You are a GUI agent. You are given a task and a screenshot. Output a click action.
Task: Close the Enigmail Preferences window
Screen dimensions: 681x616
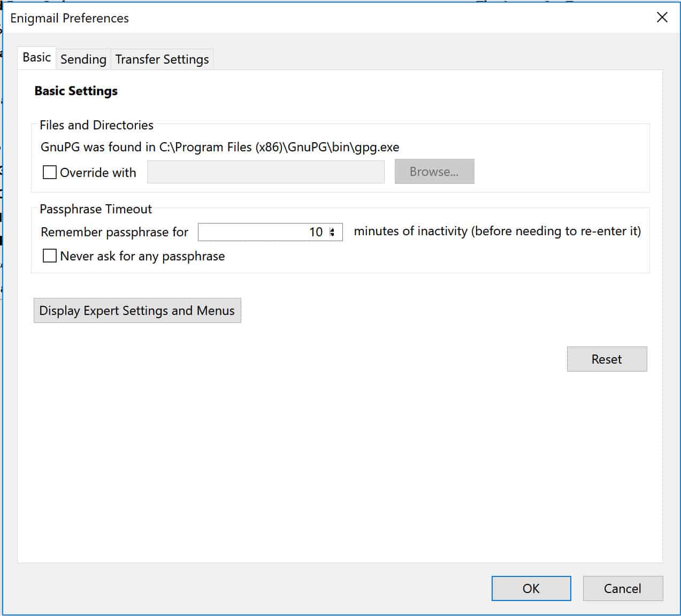662,17
